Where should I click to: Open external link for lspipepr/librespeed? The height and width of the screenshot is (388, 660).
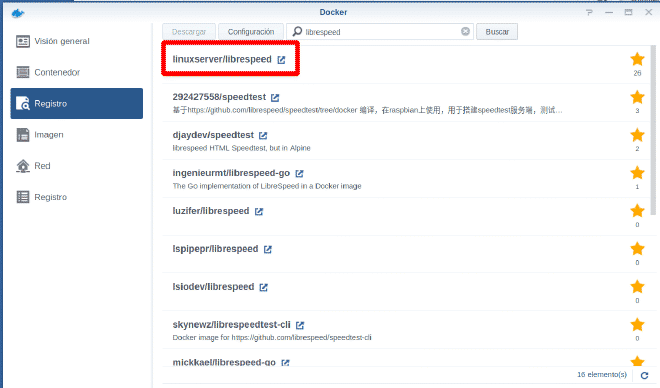click(x=268, y=249)
